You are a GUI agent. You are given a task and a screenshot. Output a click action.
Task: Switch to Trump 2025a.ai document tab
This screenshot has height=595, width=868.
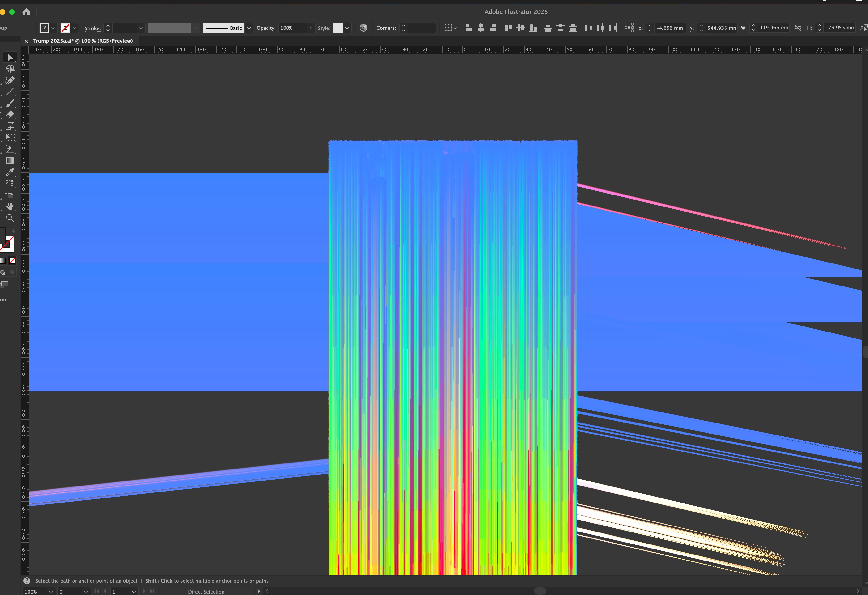click(82, 41)
